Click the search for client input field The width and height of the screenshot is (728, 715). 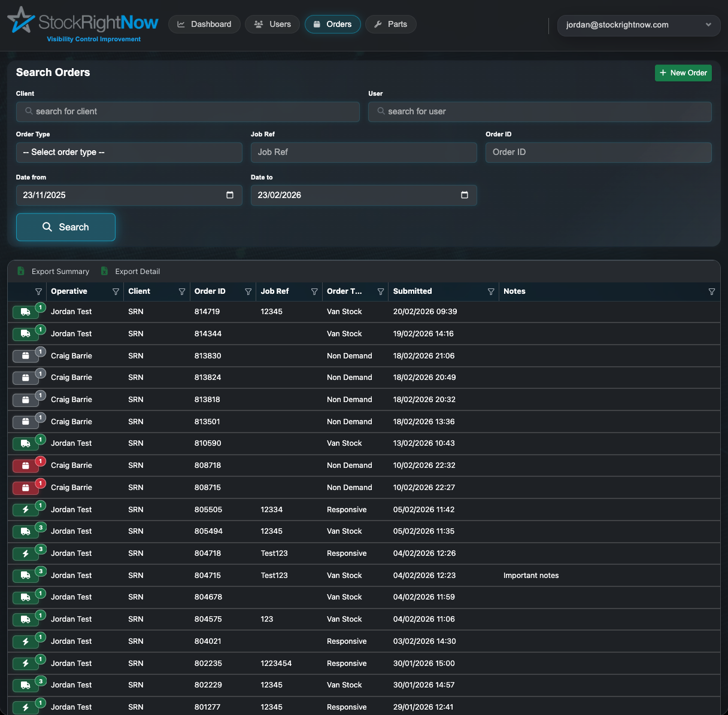187,111
